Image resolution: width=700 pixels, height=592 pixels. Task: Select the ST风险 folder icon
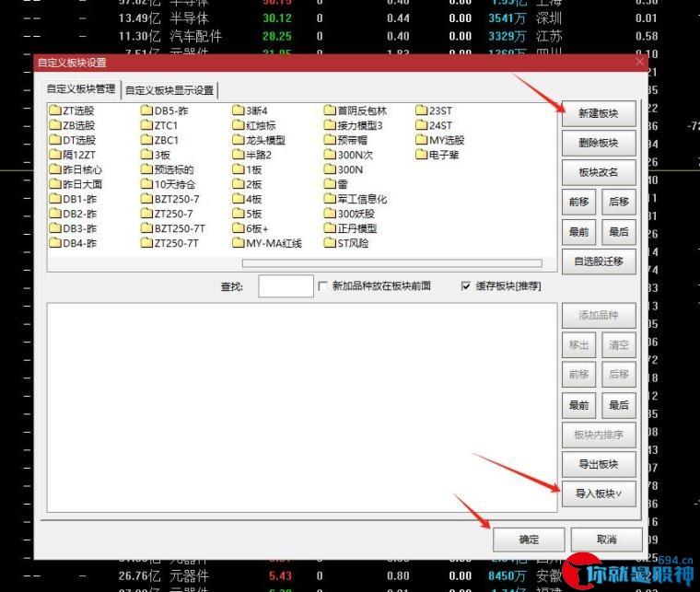(330, 243)
